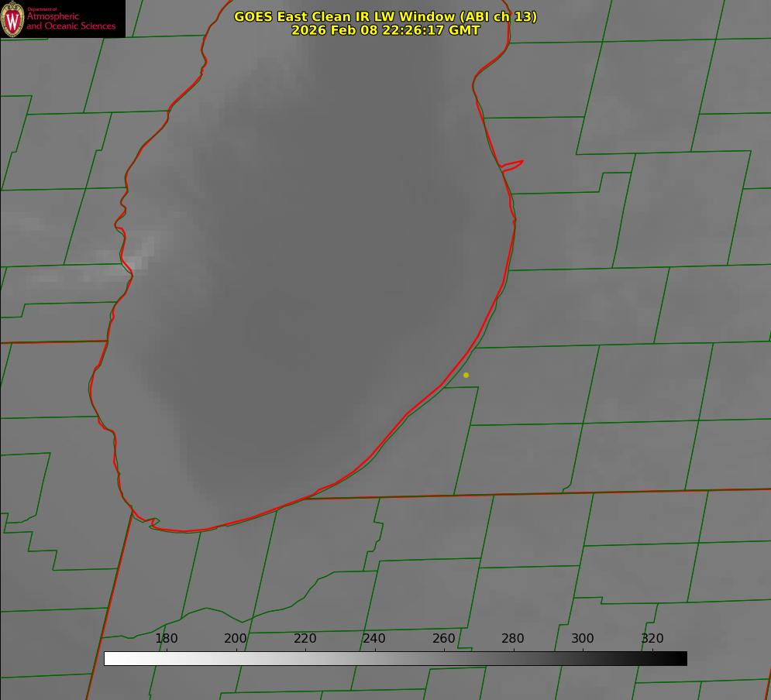This screenshot has width=771, height=700.
Task: Click the bright white cloud patch on western shore
Action: [x=139, y=254]
